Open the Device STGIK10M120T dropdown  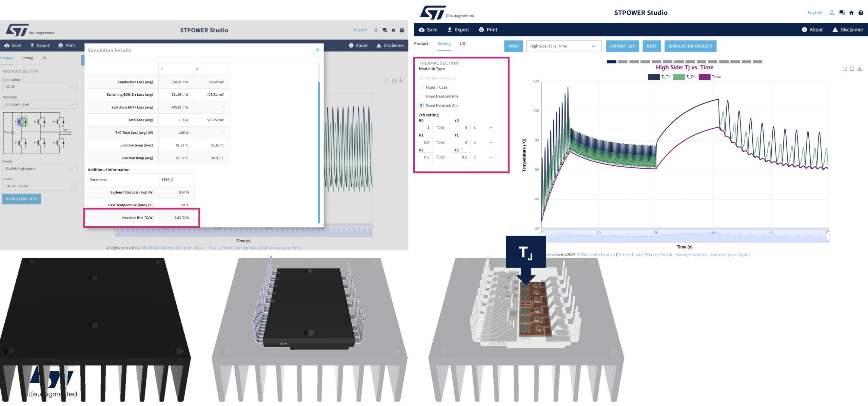[x=39, y=186]
